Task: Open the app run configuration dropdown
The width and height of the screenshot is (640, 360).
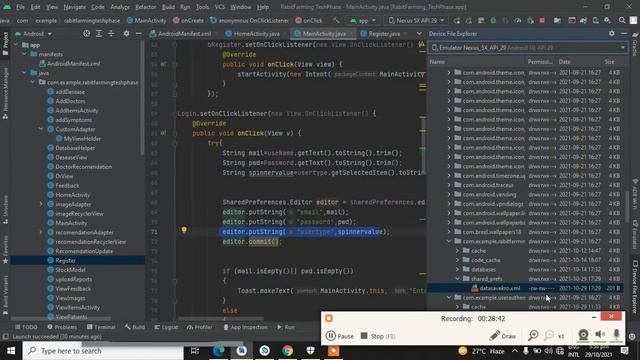Action: 363,20
